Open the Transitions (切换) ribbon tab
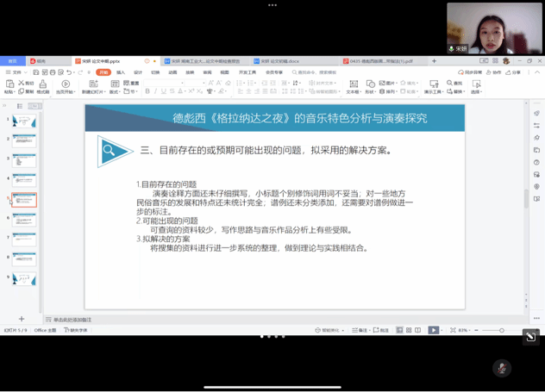 [155, 72]
